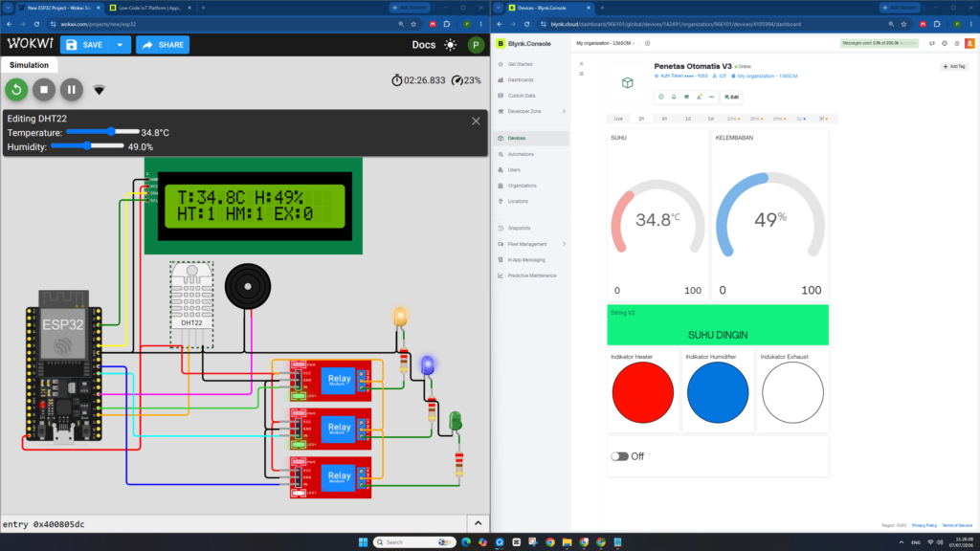The height and width of the screenshot is (551, 980).
Task: Toggle the Off switch on Blynk dashboard
Action: [619, 456]
